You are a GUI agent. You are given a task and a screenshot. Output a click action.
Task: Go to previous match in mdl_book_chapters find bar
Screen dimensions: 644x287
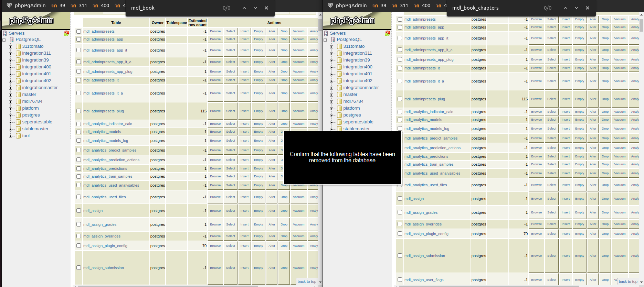(x=566, y=8)
